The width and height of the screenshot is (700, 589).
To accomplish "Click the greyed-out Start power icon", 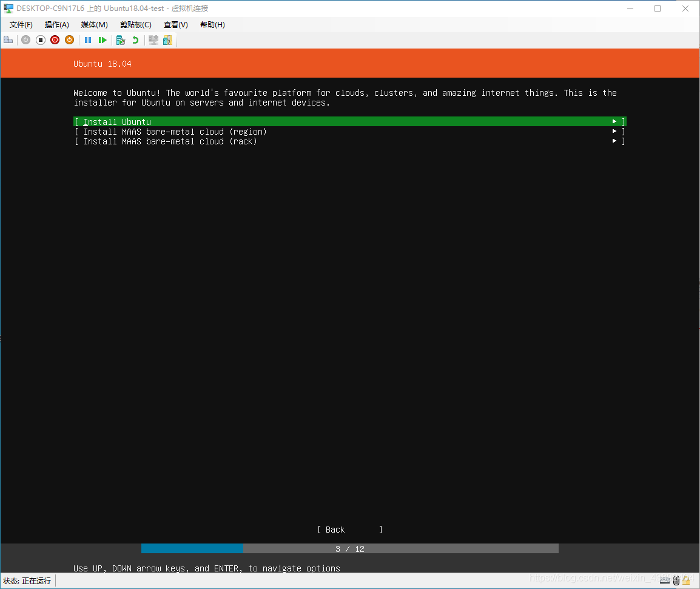I will 26,40.
